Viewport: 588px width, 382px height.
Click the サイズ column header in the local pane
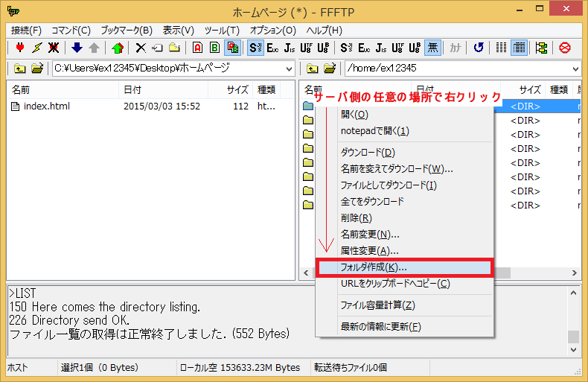[237, 89]
